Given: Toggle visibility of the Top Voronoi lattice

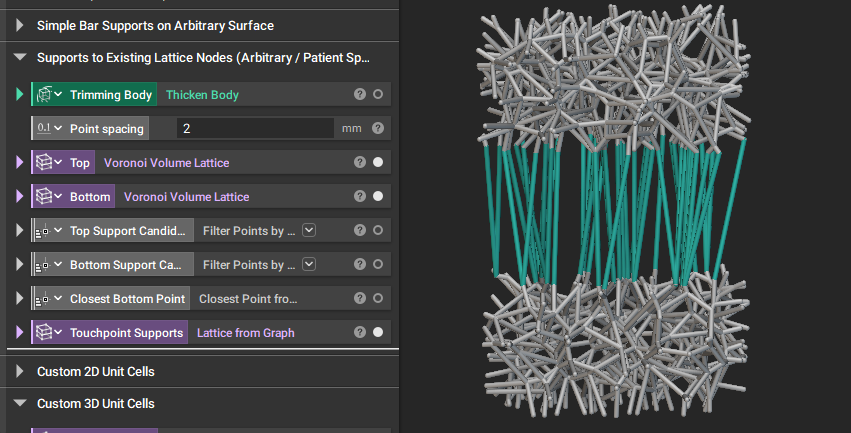Looking at the screenshot, I should click(x=378, y=162).
